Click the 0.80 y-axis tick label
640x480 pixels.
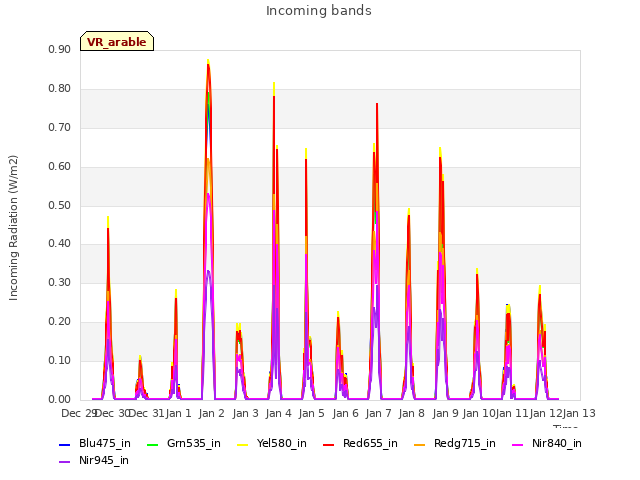click(x=60, y=89)
